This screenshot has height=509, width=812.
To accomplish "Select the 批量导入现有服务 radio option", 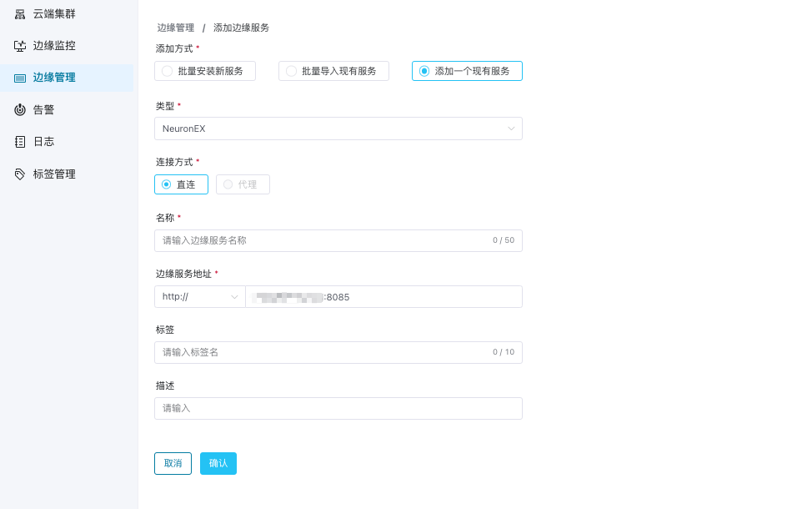I will click(x=292, y=71).
